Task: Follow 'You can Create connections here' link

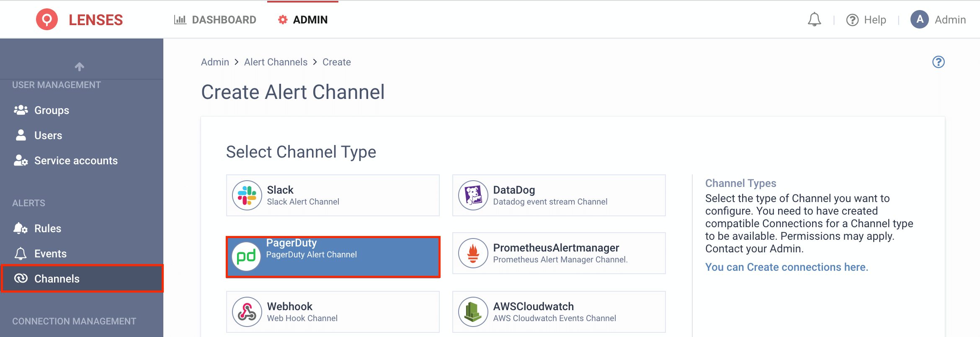Action: [x=787, y=267]
